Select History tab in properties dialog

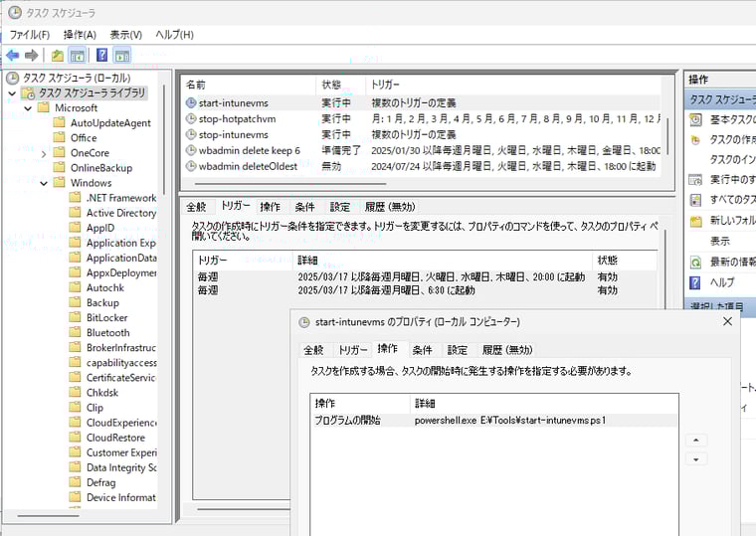[507, 350]
